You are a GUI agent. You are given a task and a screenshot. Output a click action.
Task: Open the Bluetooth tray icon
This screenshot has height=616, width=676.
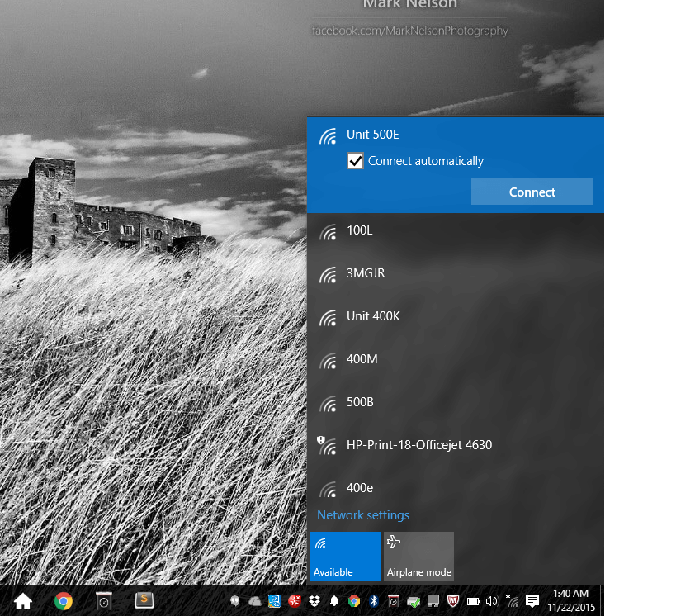(374, 601)
